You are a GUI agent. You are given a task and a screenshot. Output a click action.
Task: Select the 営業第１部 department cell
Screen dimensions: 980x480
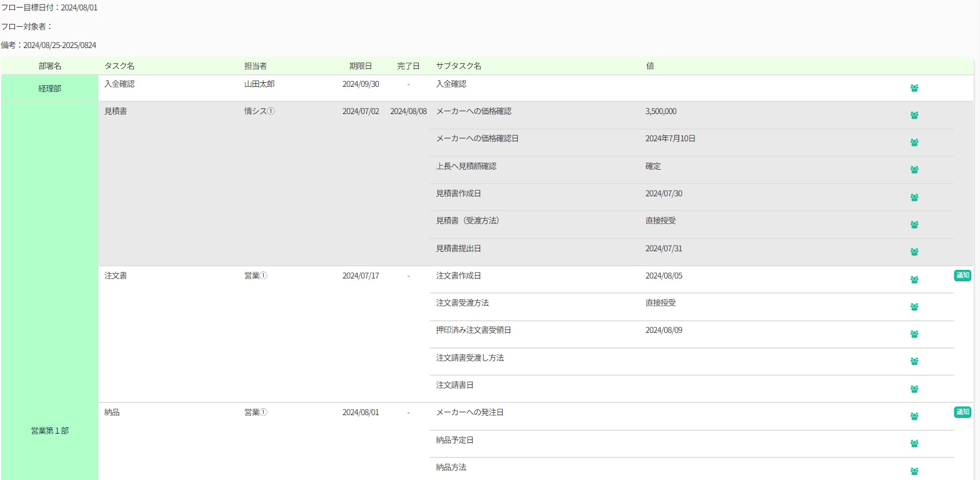coord(50,431)
